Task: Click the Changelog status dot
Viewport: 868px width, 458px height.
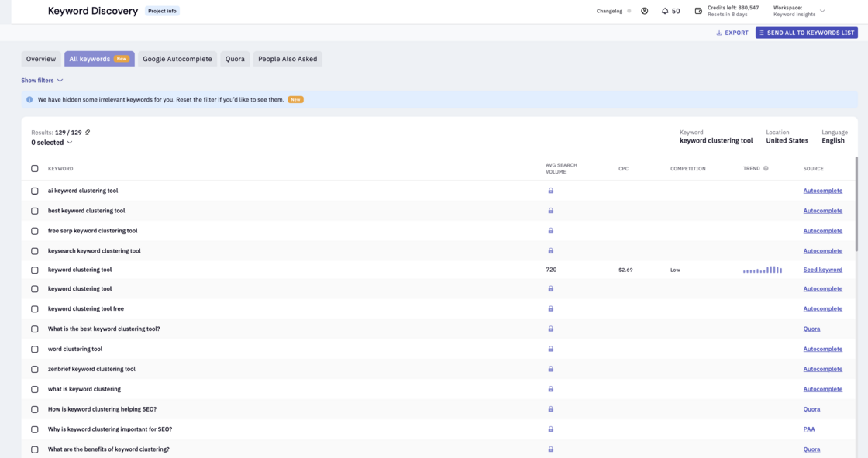Action: coord(629,11)
